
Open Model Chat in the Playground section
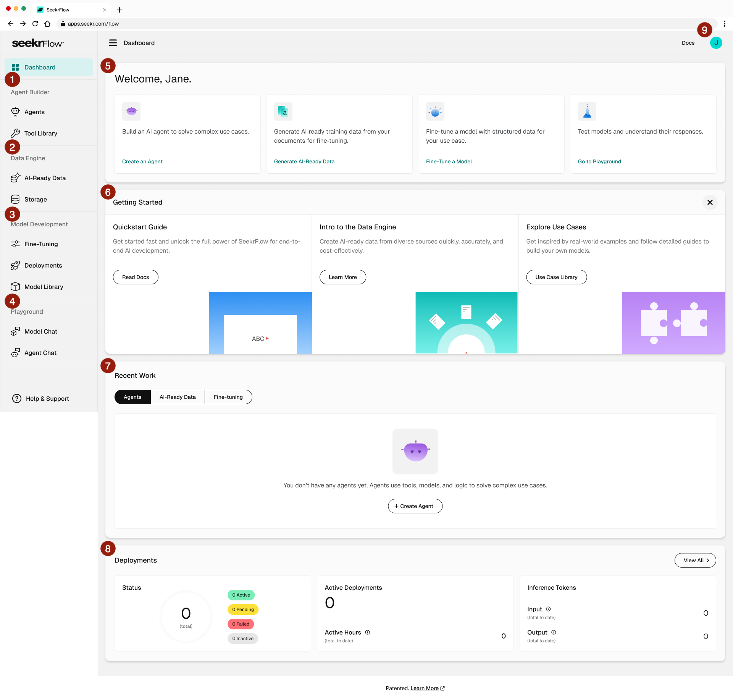click(15, 331)
